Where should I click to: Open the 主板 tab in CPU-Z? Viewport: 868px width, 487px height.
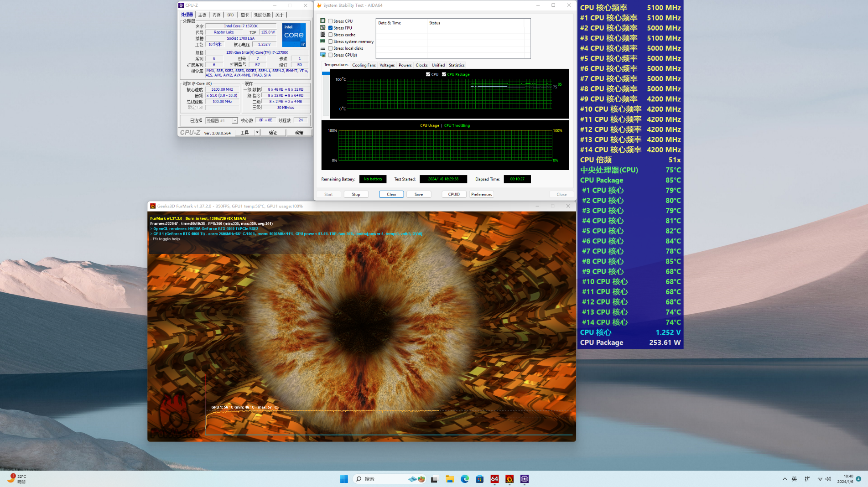[203, 15]
